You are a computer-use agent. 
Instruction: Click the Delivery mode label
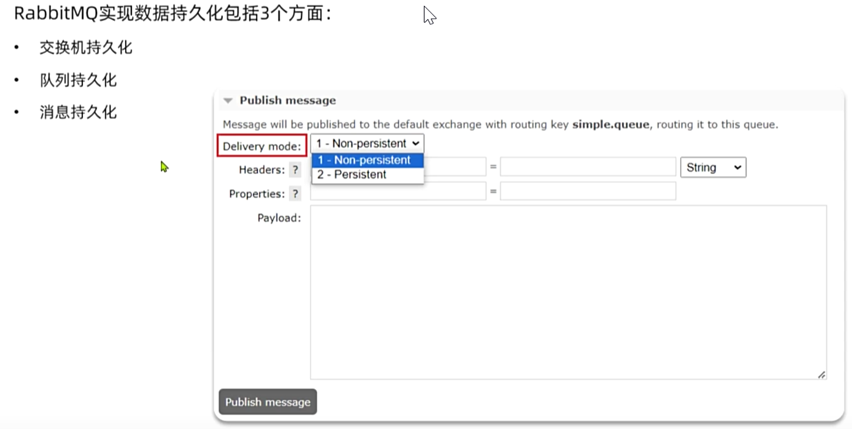[x=262, y=146]
